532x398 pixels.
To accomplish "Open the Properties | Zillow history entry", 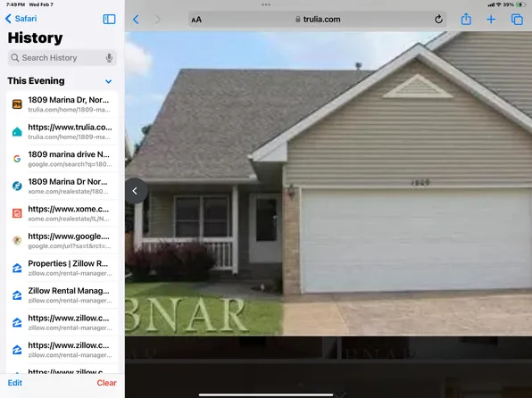I will pyautogui.click(x=62, y=268).
